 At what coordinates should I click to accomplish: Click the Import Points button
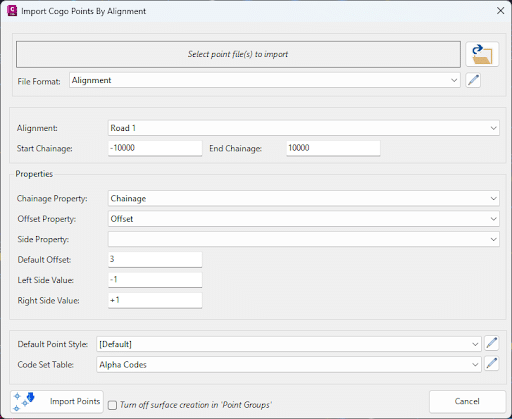57,402
